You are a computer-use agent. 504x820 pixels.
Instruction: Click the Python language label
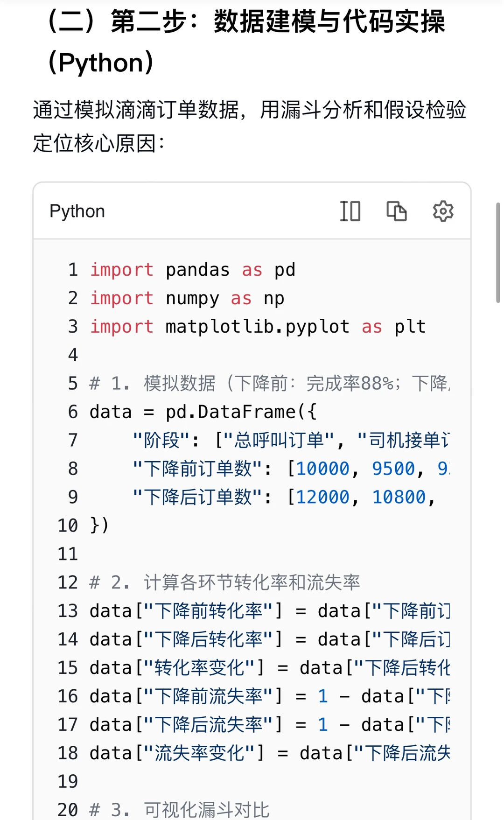pos(77,211)
